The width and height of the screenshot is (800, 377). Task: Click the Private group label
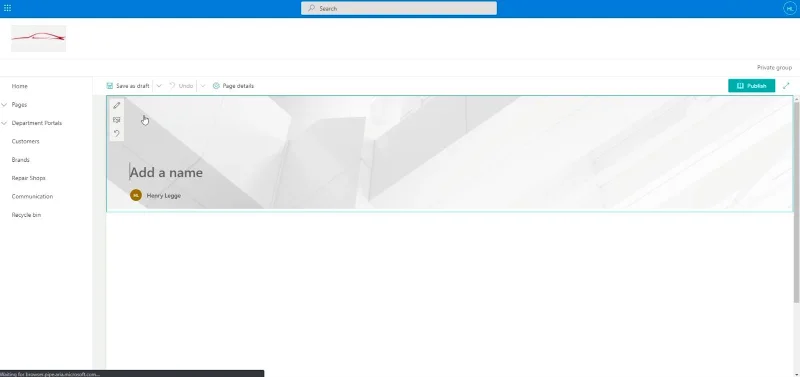[774, 67]
